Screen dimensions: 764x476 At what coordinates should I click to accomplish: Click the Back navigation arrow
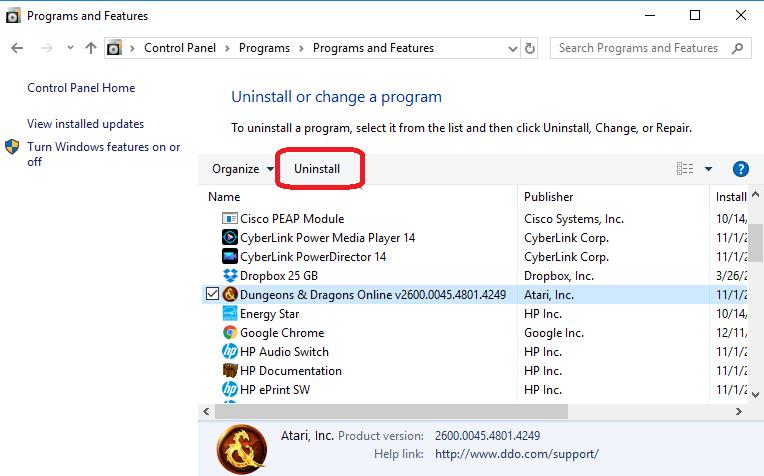point(17,48)
